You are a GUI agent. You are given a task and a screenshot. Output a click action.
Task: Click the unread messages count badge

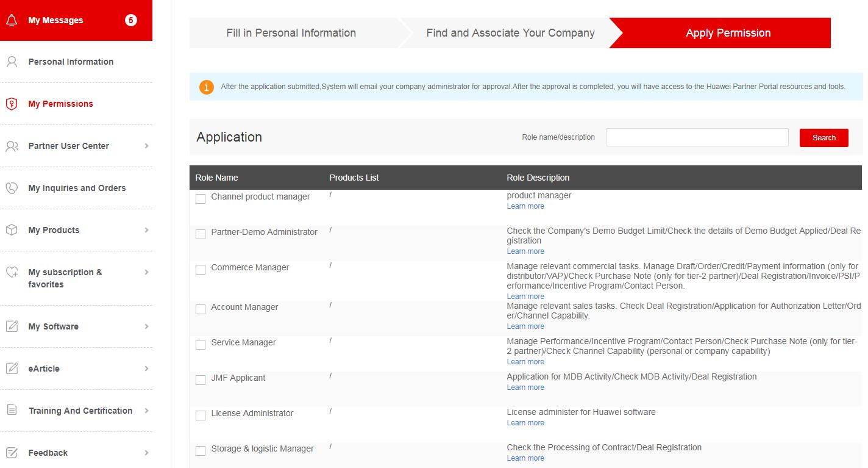tap(131, 20)
